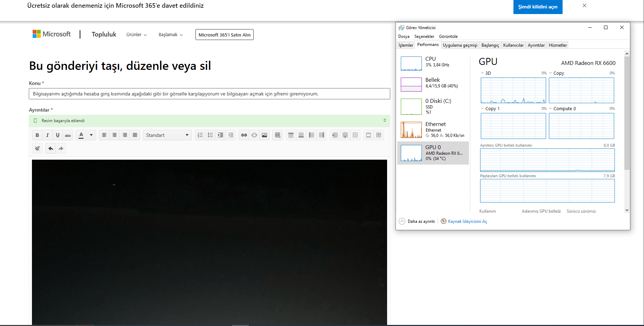Image resolution: width=644 pixels, height=326 pixels.
Task: Create a table in the editor
Action: [278, 135]
